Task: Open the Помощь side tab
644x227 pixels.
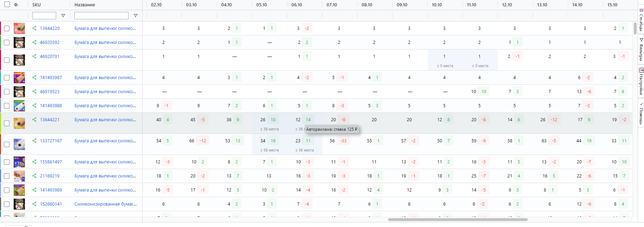Action: (x=641, y=113)
